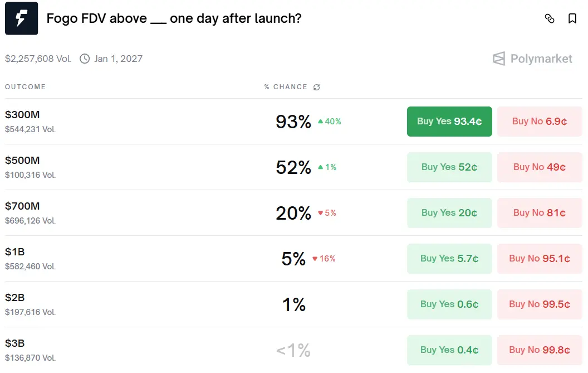Buy Yes at 93.4¢ for $300M
This screenshot has width=588, height=373.
(x=449, y=122)
